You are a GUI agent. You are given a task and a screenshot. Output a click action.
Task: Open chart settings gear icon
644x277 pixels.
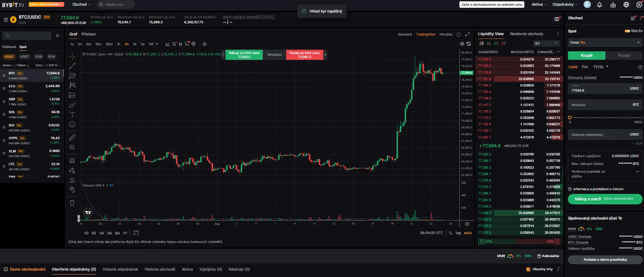click(467, 224)
